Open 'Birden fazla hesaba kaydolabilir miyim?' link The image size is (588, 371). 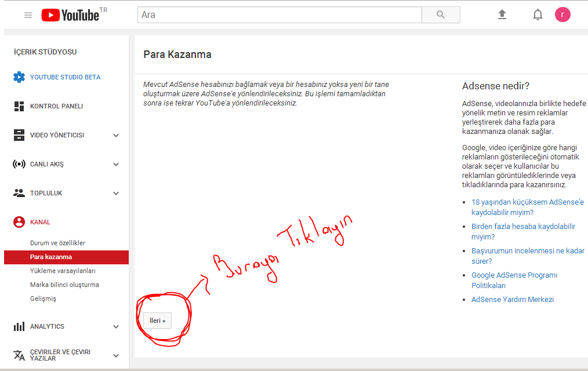pyautogui.click(x=523, y=232)
